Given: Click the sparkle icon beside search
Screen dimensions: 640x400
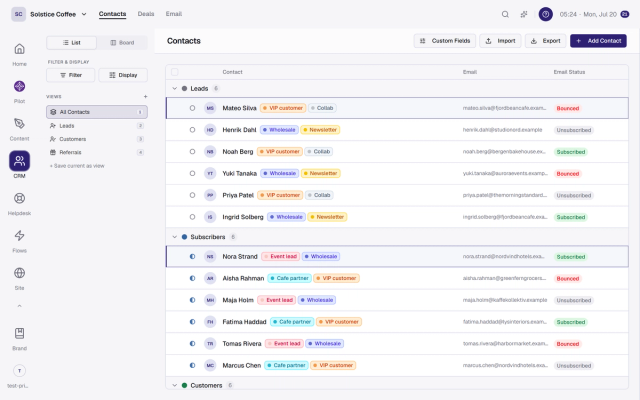Looking at the screenshot, I should (524, 14).
